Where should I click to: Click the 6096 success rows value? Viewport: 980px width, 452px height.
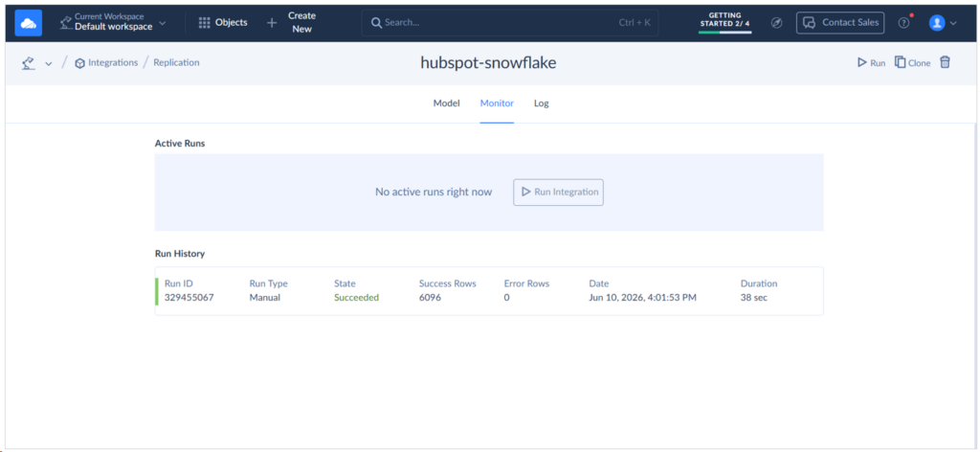430,298
